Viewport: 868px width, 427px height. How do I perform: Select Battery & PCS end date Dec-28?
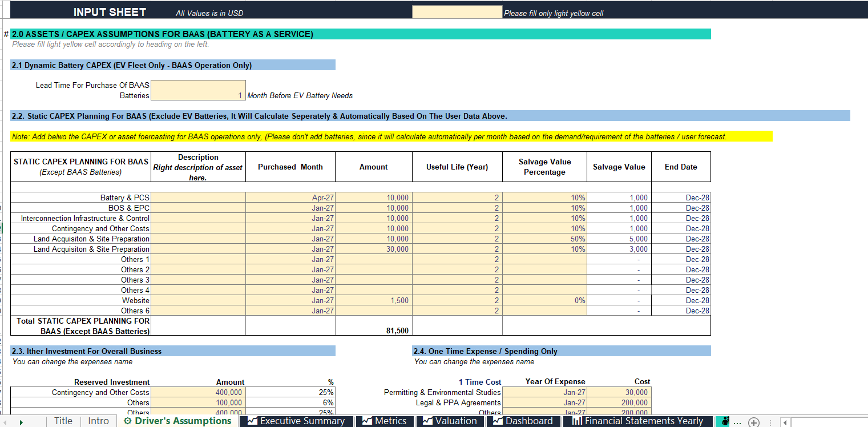(x=681, y=198)
